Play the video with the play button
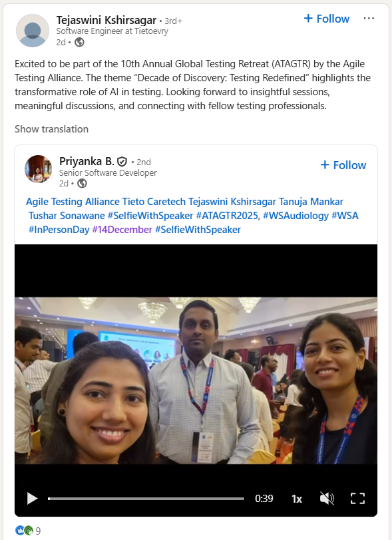This screenshot has height=540, width=392. 32,498
